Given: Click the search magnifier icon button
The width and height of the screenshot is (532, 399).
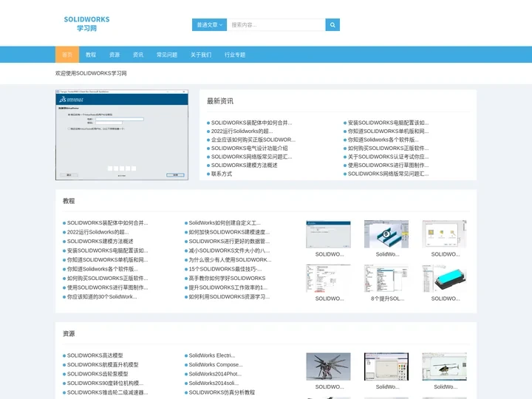Looking at the screenshot, I should point(332,25).
